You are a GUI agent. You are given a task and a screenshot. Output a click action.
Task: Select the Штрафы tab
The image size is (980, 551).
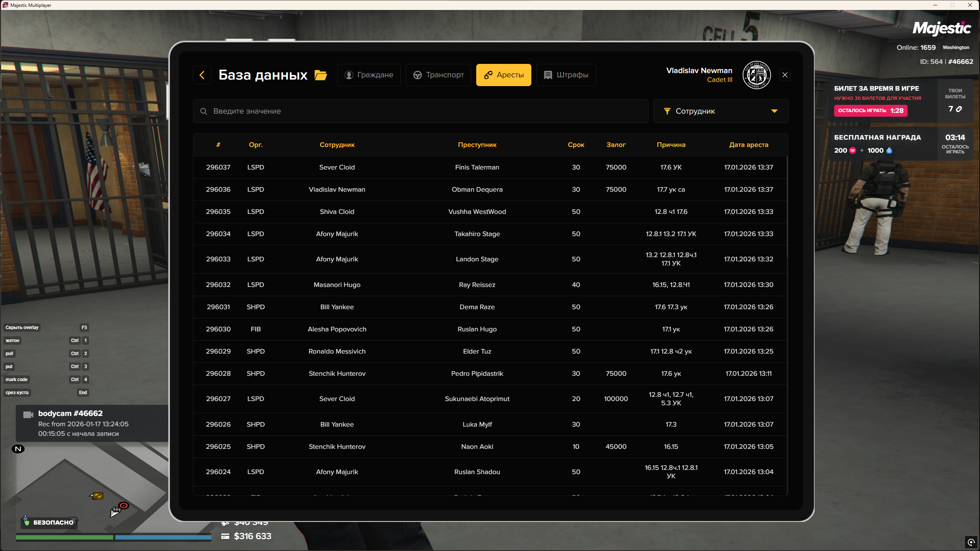tap(566, 75)
